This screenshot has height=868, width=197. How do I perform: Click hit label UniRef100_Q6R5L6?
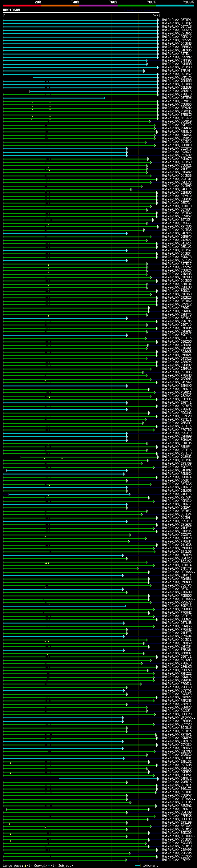click(177, 91)
